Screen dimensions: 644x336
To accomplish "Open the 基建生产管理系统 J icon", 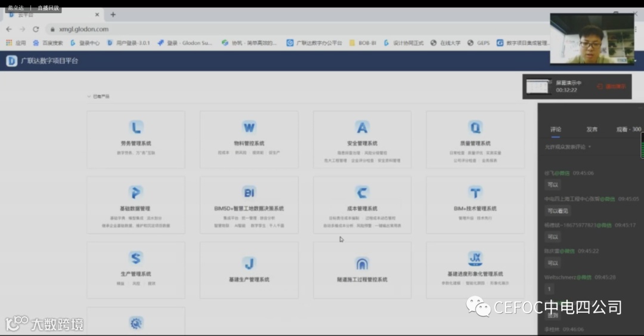I will 249,263.
